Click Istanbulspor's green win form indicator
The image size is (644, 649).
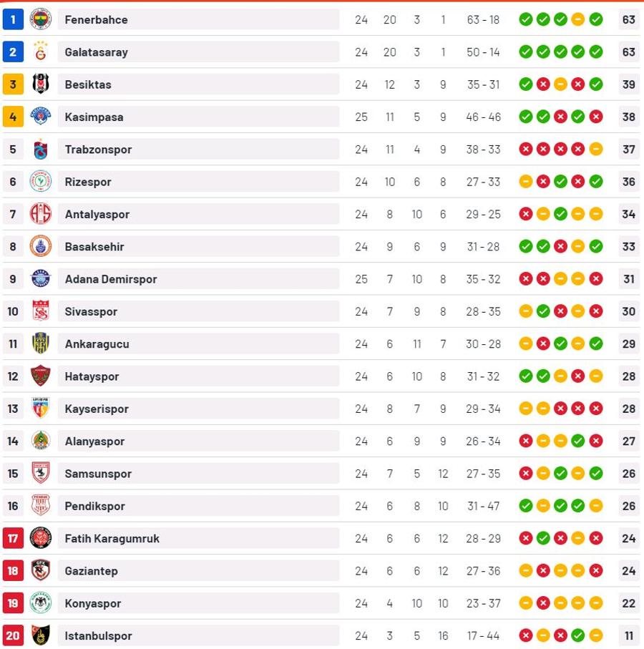(577, 635)
